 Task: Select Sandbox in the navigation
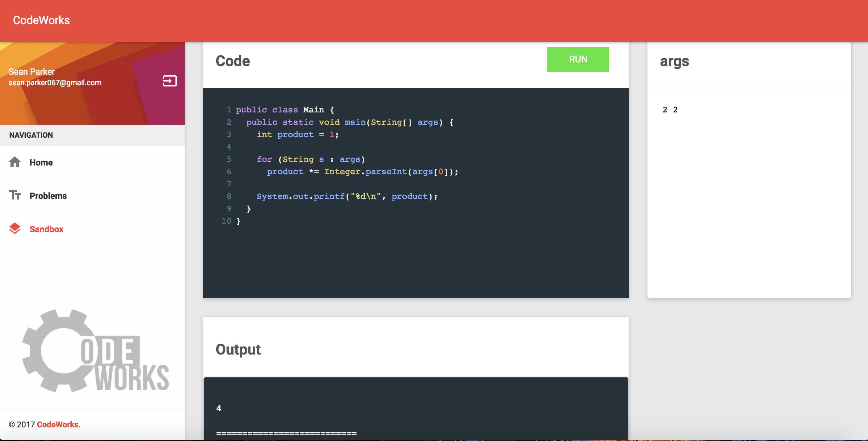click(46, 229)
